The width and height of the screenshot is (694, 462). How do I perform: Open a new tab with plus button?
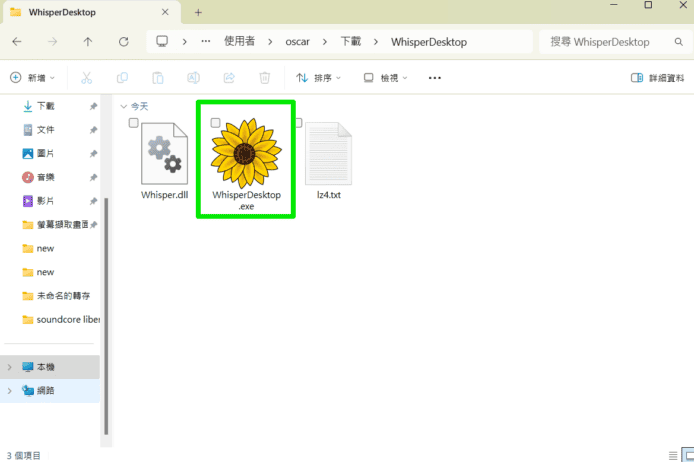click(198, 12)
